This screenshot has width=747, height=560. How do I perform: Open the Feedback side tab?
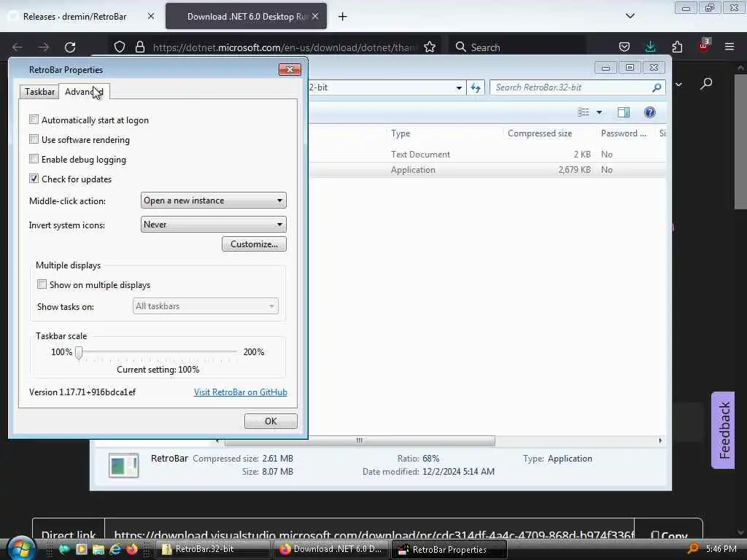coord(723,430)
